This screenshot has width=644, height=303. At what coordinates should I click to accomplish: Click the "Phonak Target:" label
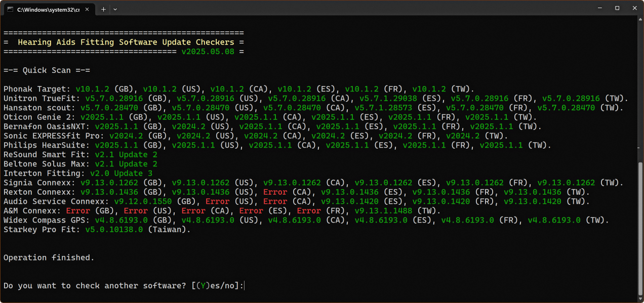pyautogui.click(x=37, y=89)
